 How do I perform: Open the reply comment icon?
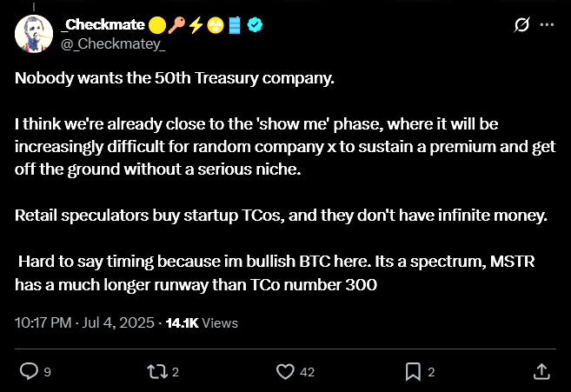pos(29,371)
